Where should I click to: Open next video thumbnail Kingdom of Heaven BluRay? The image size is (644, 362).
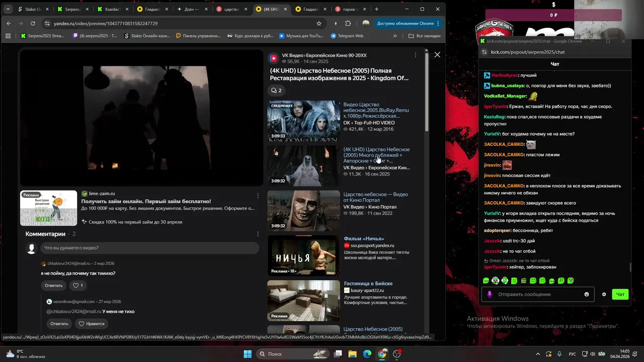click(303, 121)
